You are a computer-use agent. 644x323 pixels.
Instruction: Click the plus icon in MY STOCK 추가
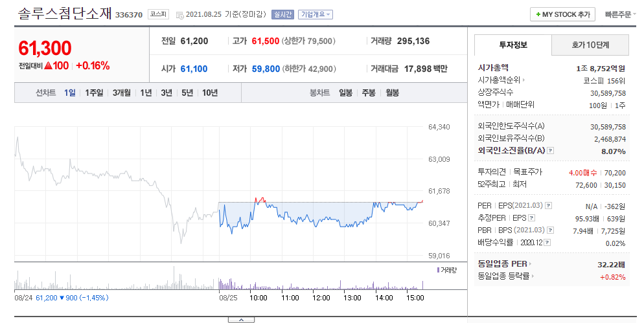tap(538, 14)
